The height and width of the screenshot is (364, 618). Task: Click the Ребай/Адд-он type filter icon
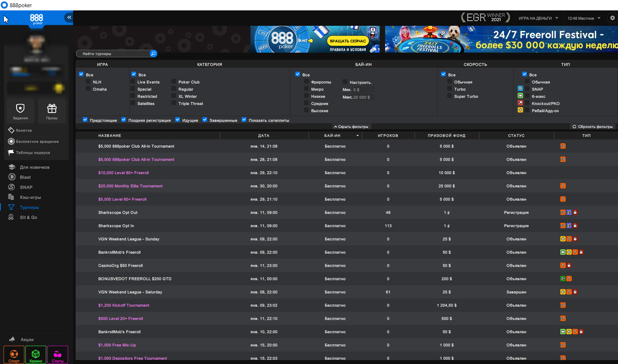pyautogui.click(x=520, y=110)
